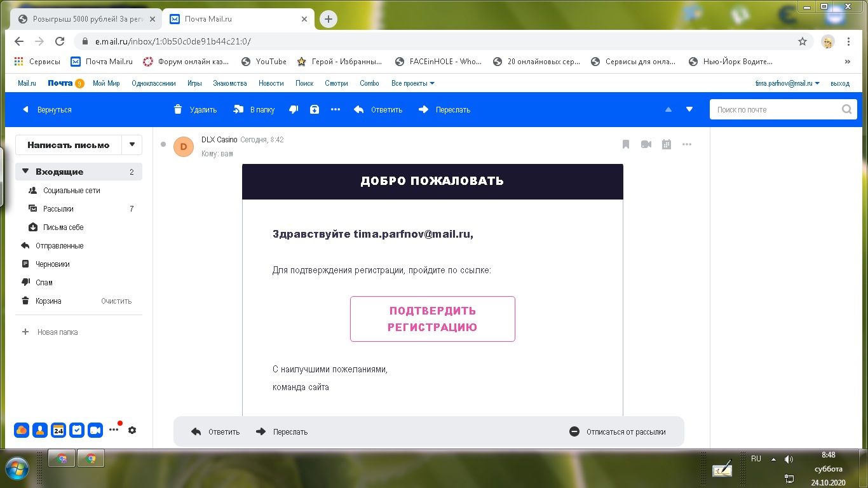Click the ПОДТВЕРДИТЬ РЕГИСТРАЦИЮ button
Viewport: 868px width, 488px height.
click(x=433, y=319)
